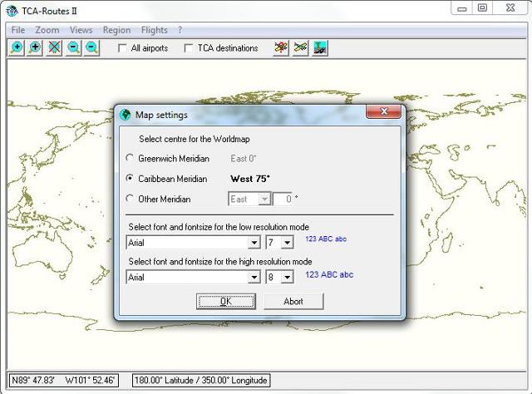Click the N89° 47.83' W101° 52.46' coordinates status field
This screenshot has width=532, height=394.
(63, 380)
